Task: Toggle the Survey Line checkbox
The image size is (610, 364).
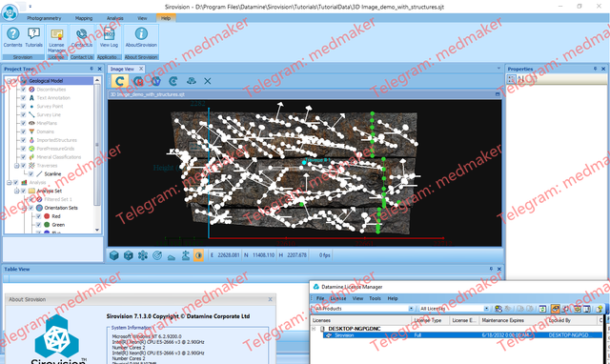Action: 23,114
